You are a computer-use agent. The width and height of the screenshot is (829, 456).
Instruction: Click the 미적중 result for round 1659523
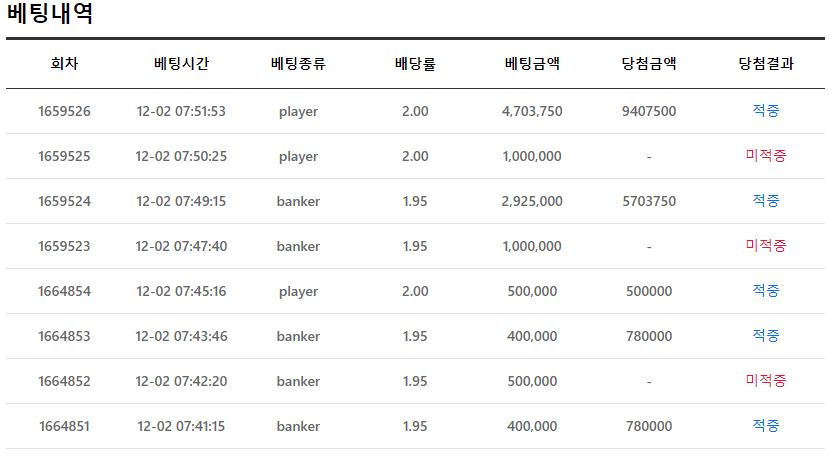point(766,246)
